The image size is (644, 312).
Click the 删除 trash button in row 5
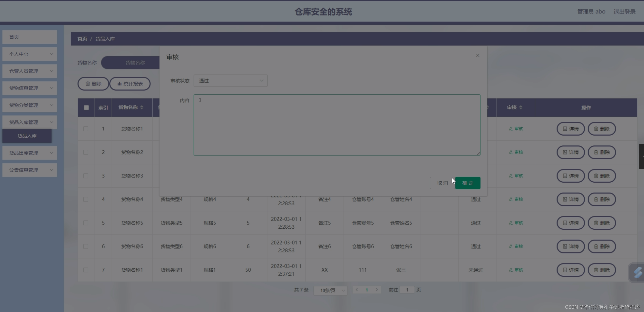(x=602, y=223)
